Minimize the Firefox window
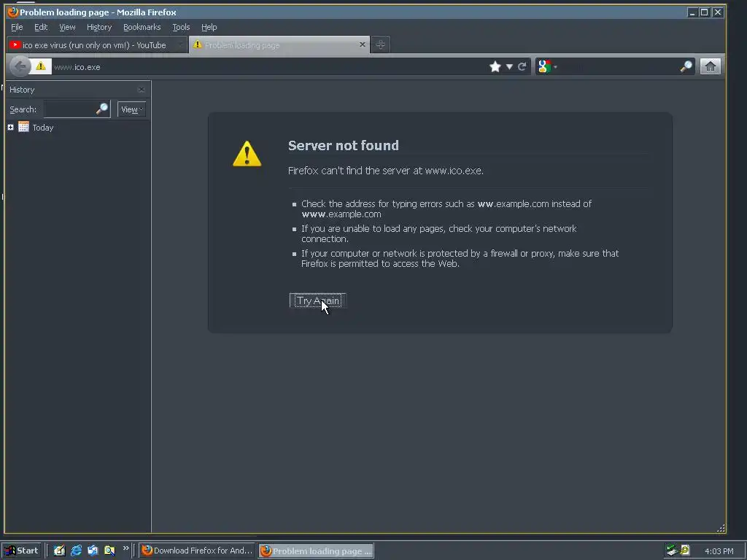Image resolution: width=747 pixels, height=560 pixels. coord(692,12)
